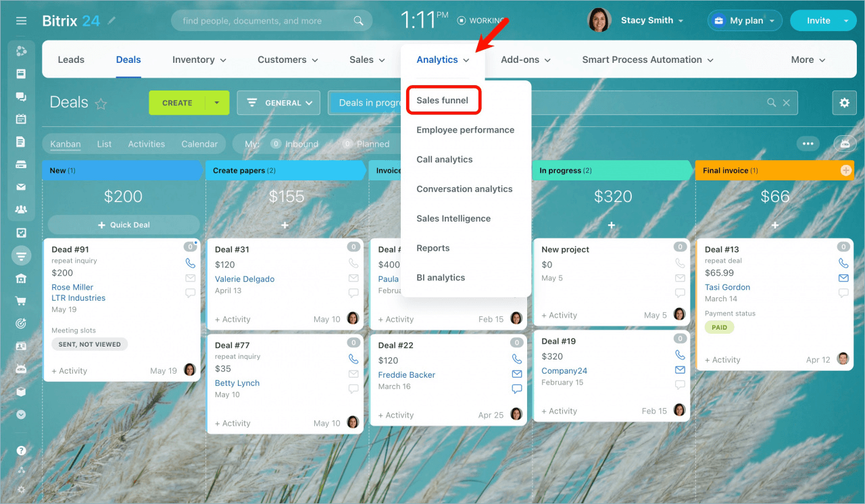This screenshot has width=865, height=504.
Task: Click the search magnifier in the top search bar
Action: click(359, 21)
